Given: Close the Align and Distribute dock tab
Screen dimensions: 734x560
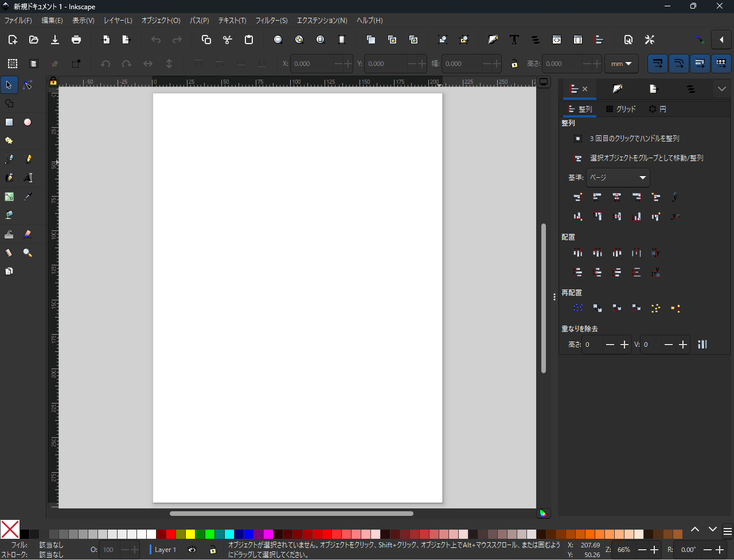Looking at the screenshot, I should click(585, 89).
